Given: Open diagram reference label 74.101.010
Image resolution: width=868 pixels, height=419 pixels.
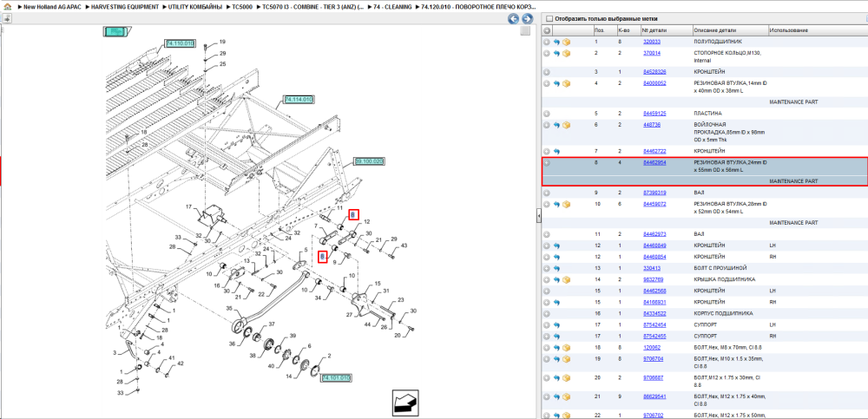Looking at the screenshot, I should (337, 377).
